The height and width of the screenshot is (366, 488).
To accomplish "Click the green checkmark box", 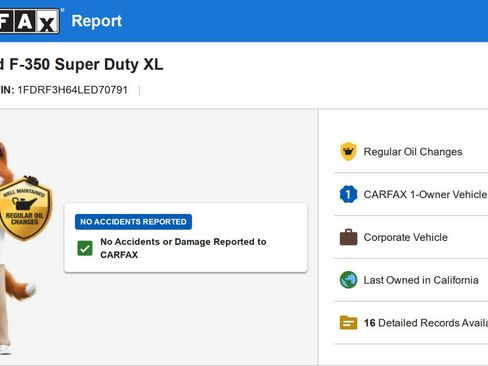I will pyautogui.click(x=85, y=248).
